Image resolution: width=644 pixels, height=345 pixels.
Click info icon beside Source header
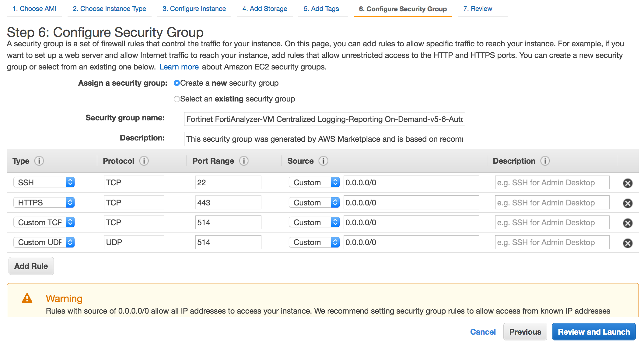(323, 161)
